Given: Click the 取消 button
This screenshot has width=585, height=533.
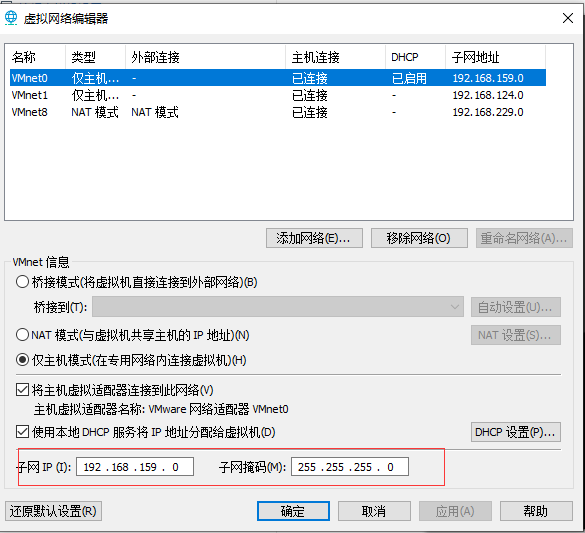Looking at the screenshot, I should pos(374,511).
